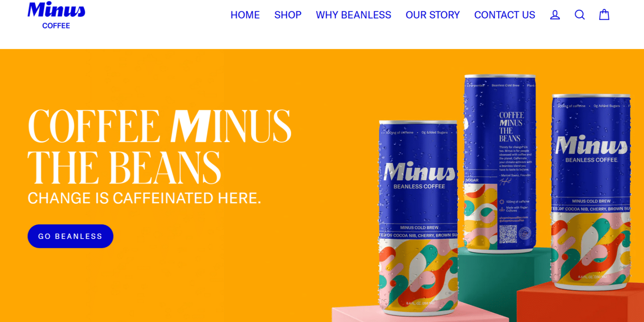Viewport: 644px width, 322px height.
Task: Select the left Minus cold brew can
Action: click(418, 218)
